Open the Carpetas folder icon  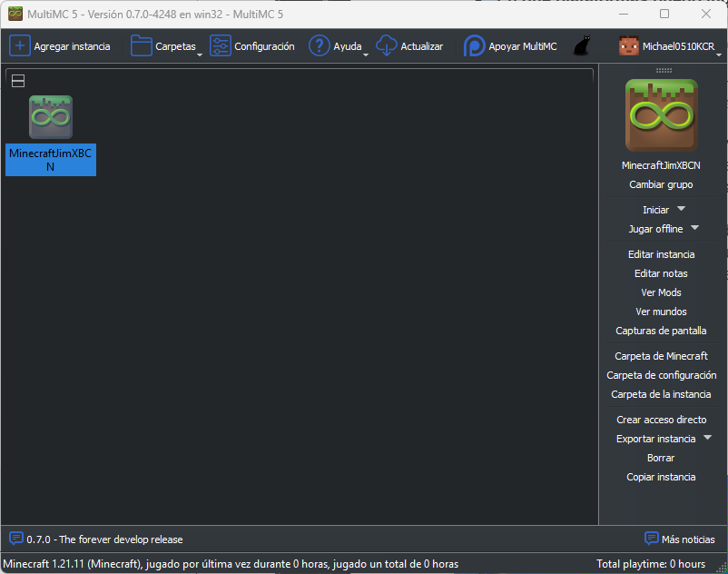pos(141,46)
